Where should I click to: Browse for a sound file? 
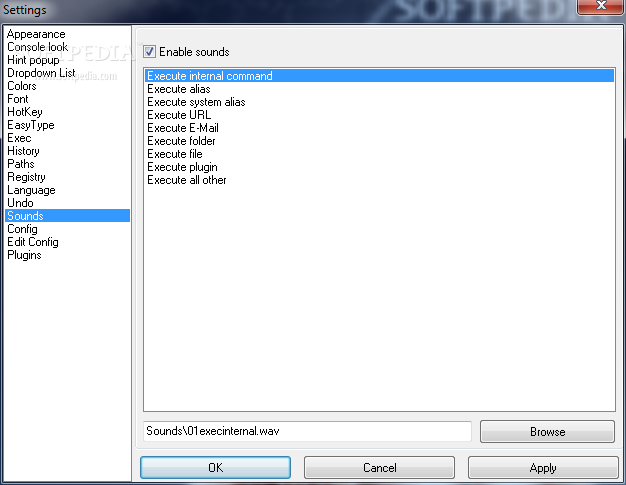coord(547,432)
